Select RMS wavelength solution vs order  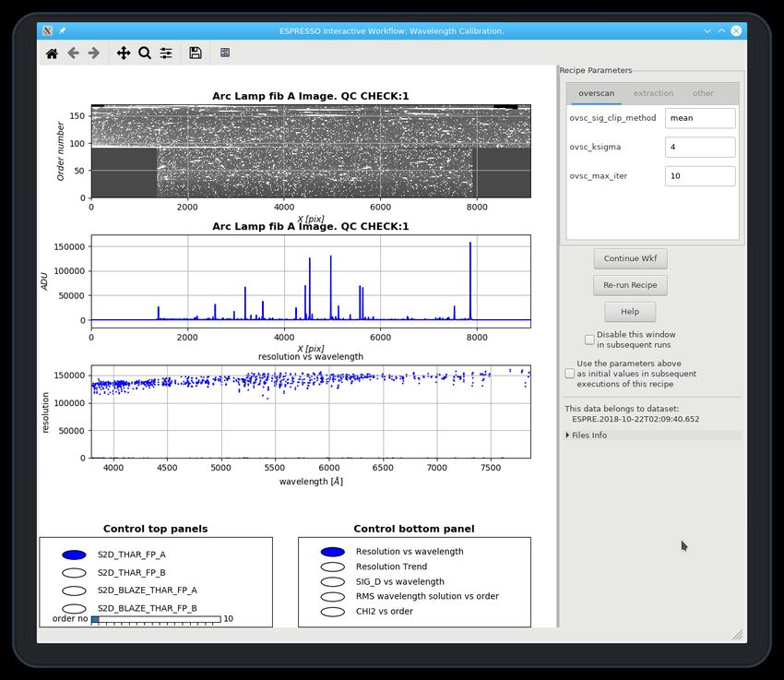332,597
